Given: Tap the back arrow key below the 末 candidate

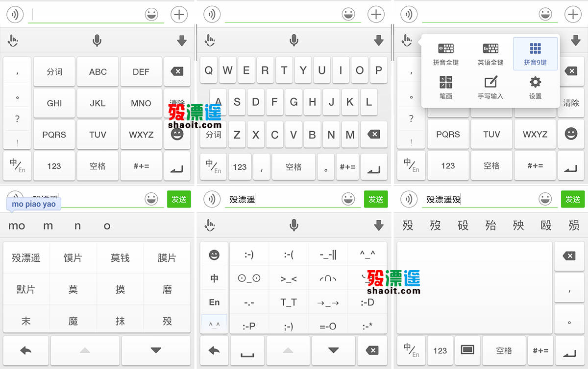Looking at the screenshot, I should click(25, 350).
